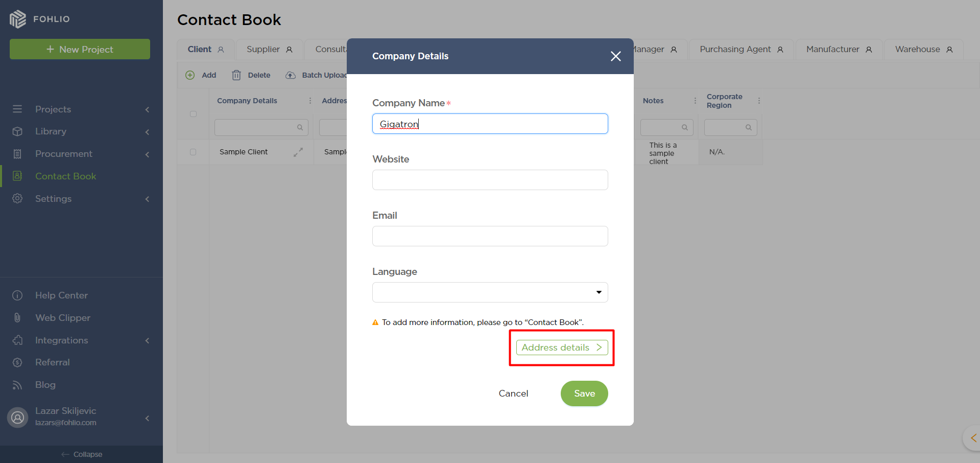Click the Save button
Viewport: 980px width, 463px height.
point(584,393)
